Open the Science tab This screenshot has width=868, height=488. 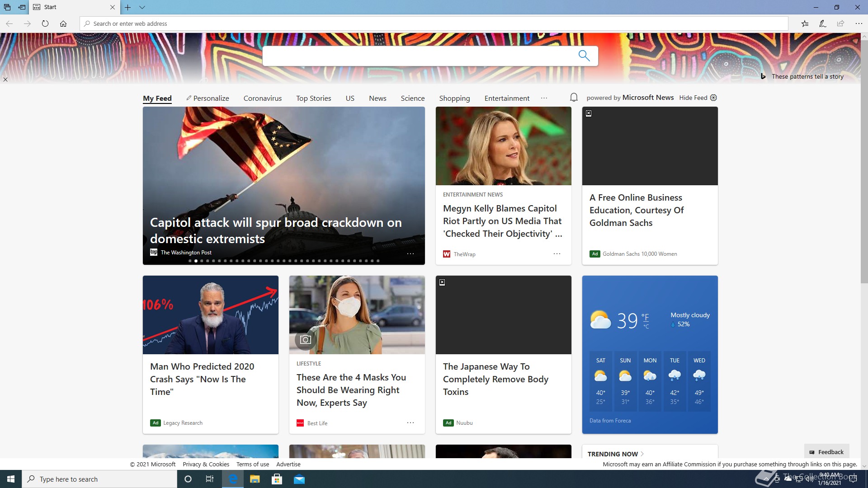413,99
